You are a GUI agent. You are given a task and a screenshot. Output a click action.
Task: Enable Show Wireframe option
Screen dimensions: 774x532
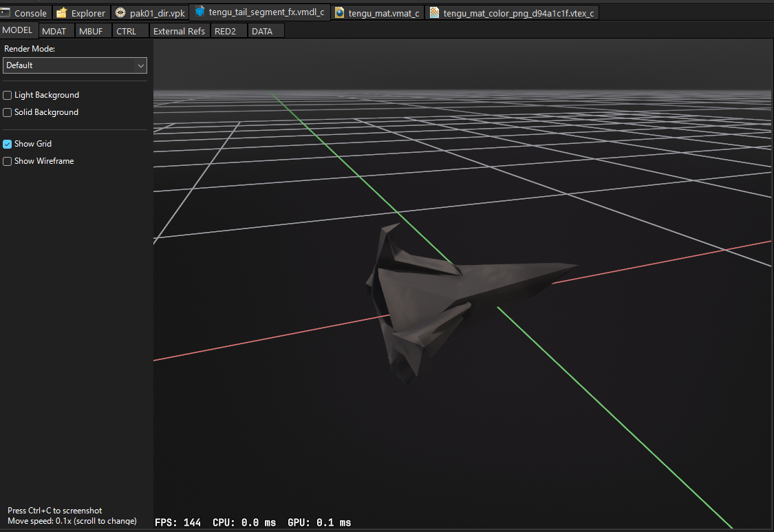click(x=8, y=161)
